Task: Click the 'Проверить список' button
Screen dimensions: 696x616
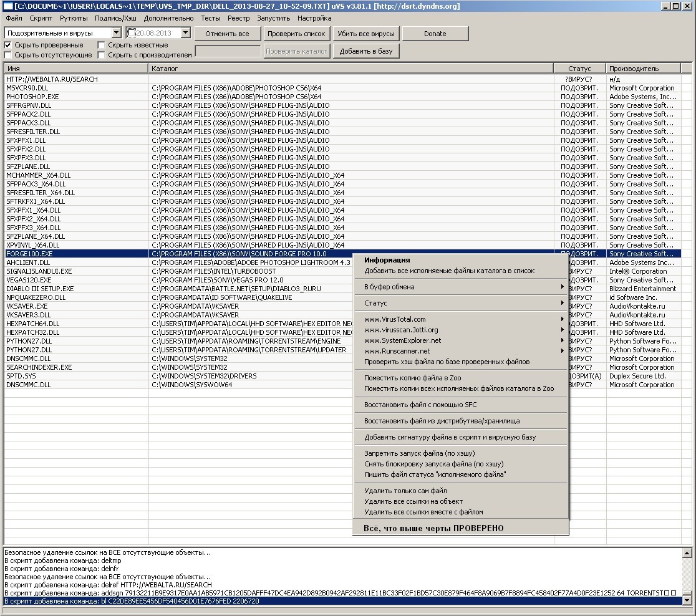Action: [x=296, y=34]
